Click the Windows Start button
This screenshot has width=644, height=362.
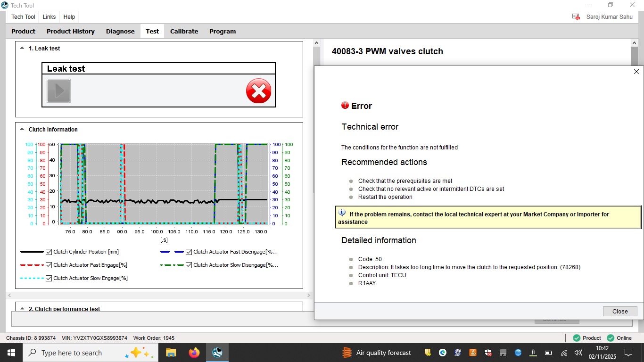(x=11, y=353)
